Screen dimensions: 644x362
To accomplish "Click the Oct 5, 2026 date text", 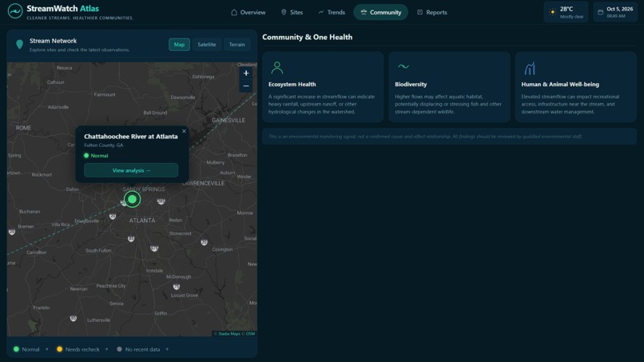I will pyautogui.click(x=620, y=9).
